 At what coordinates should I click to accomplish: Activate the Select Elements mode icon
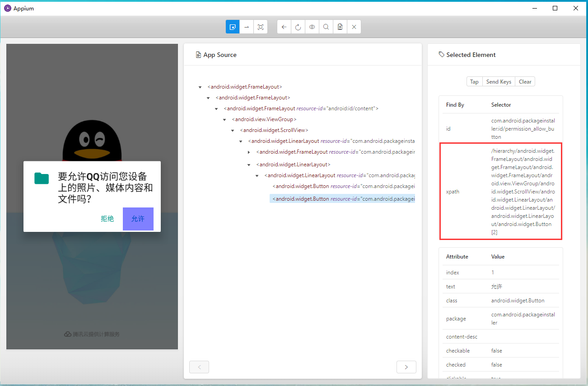point(233,27)
